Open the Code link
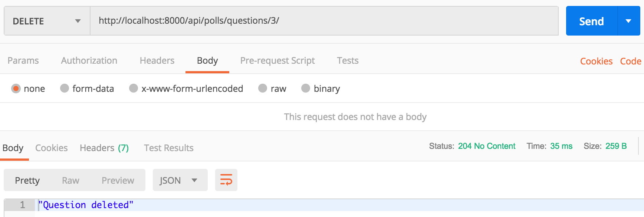The width and height of the screenshot is (644, 217). click(x=631, y=61)
